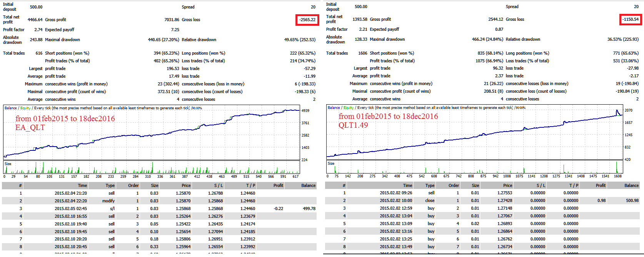644x257 pixels.
Task: Select the sell row at 2015.02.10 16:55
Action: [159, 216]
